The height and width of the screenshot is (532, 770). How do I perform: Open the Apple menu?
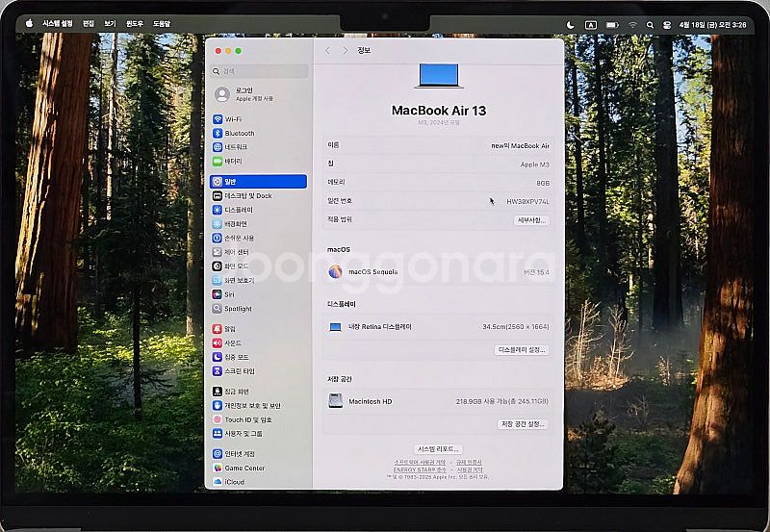pyautogui.click(x=29, y=23)
